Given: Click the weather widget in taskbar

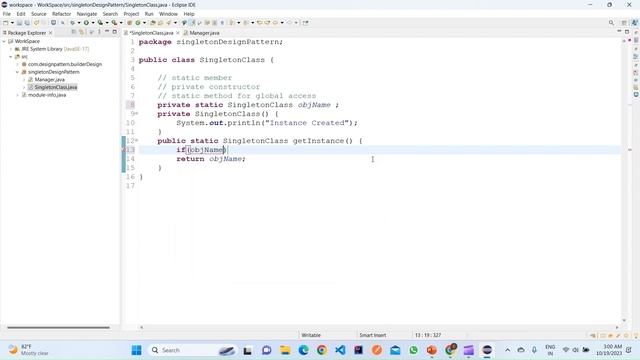Looking at the screenshot, I should tap(29, 350).
